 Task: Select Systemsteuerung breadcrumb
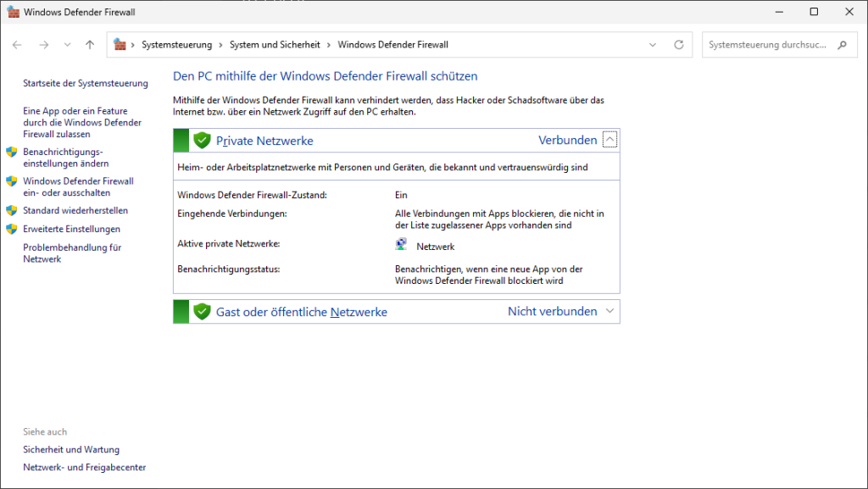click(x=176, y=45)
